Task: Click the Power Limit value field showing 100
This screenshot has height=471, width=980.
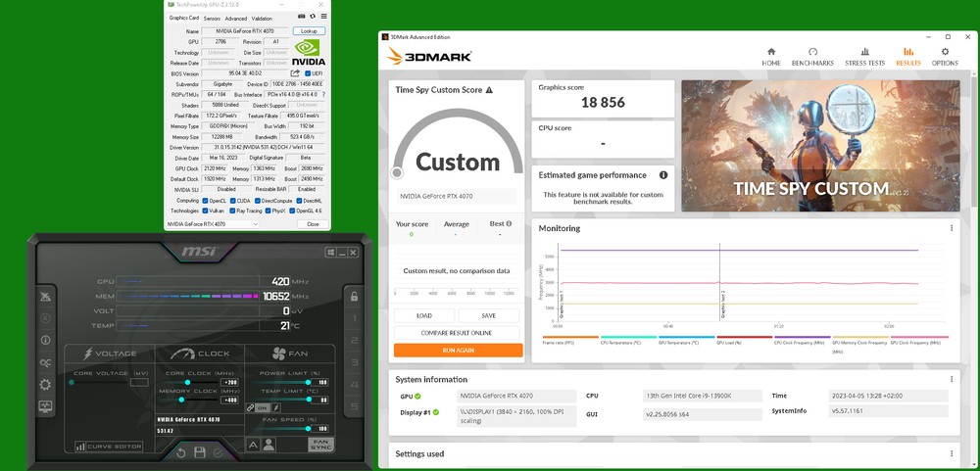Action: tap(320, 382)
